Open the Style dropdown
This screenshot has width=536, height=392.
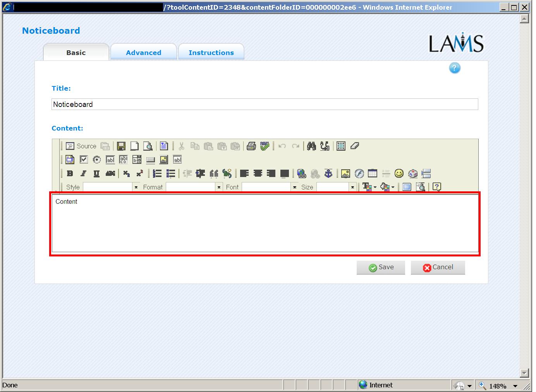pos(136,187)
